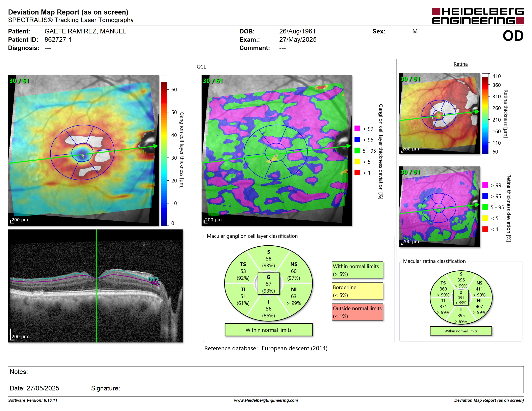Click 'Date: 27/05/2025' in notes box
The image size is (532, 411).
click(34, 388)
